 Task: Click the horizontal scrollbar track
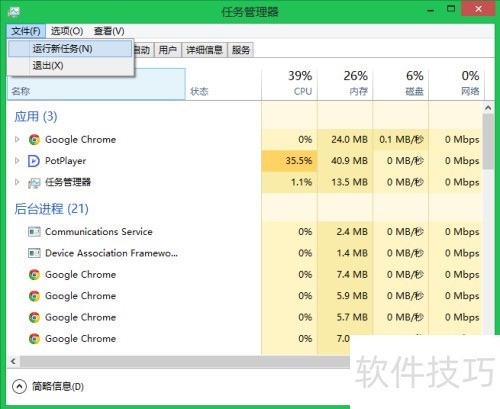(185, 361)
